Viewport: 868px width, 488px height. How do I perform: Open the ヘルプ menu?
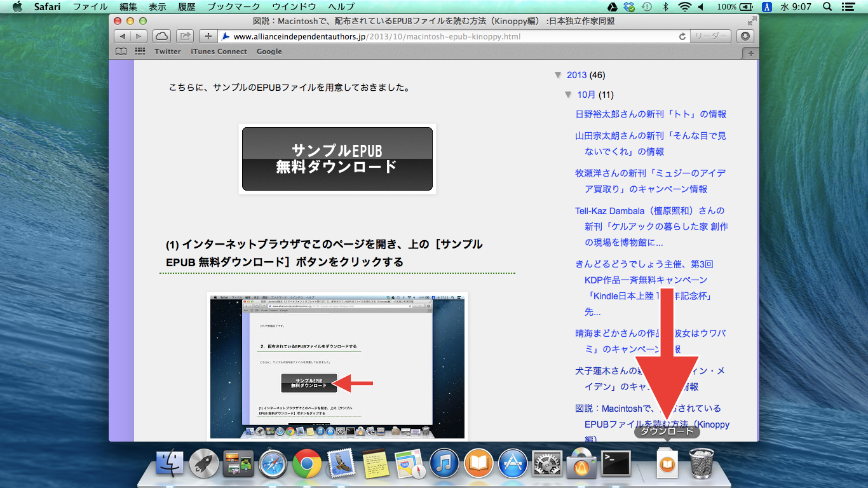[341, 7]
